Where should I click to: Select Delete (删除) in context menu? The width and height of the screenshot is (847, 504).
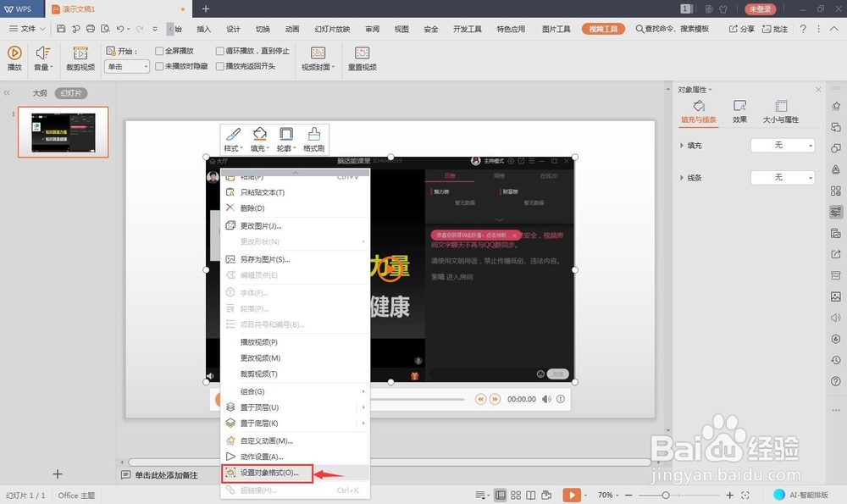pyautogui.click(x=296, y=208)
